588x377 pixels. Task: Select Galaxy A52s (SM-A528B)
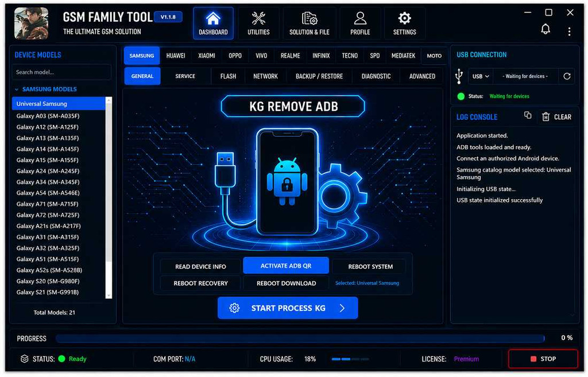click(x=59, y=270)
